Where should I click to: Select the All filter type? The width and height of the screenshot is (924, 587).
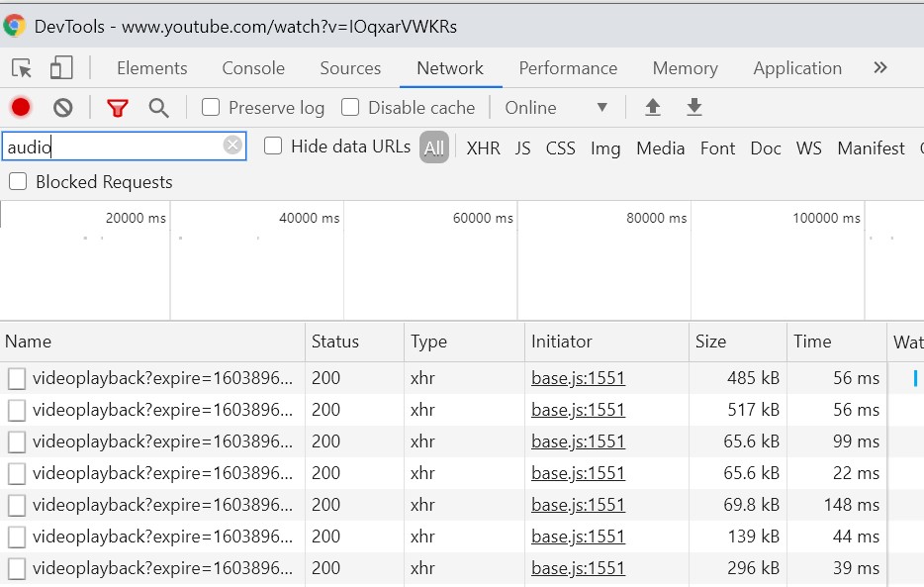(x=434, y=147)
